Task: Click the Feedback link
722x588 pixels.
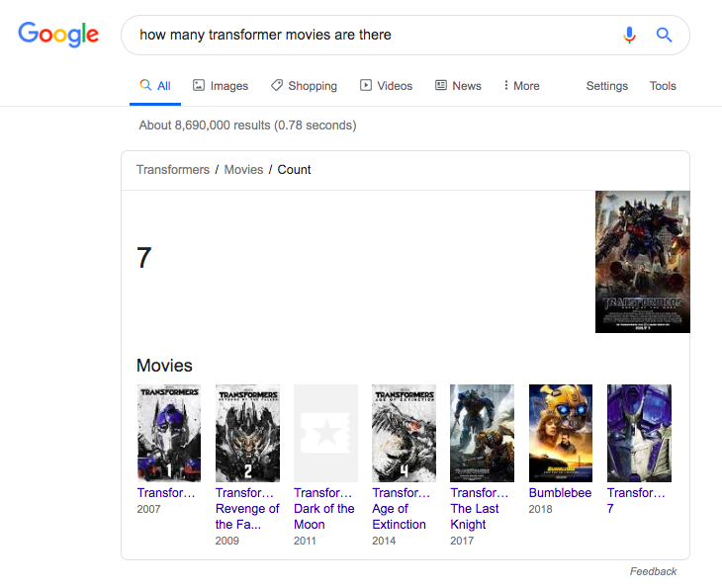Action: tap(653, 571)
